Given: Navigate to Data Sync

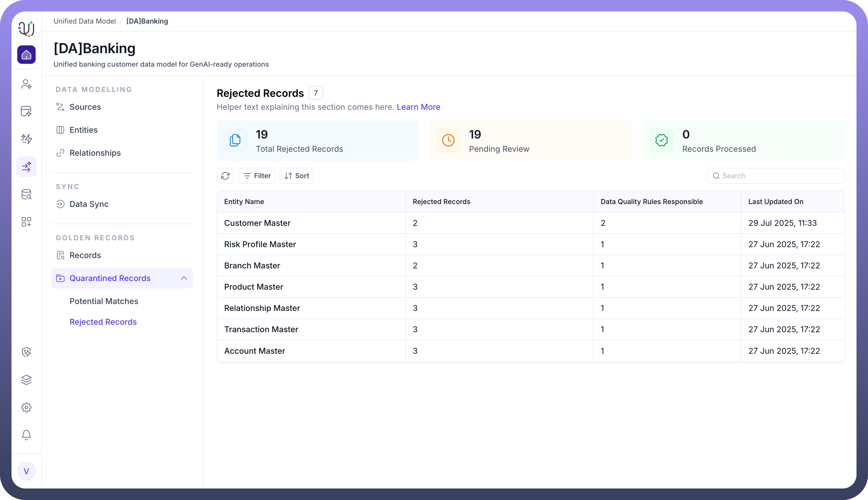Looking at the screenshot, I should [x=89, y=204].
